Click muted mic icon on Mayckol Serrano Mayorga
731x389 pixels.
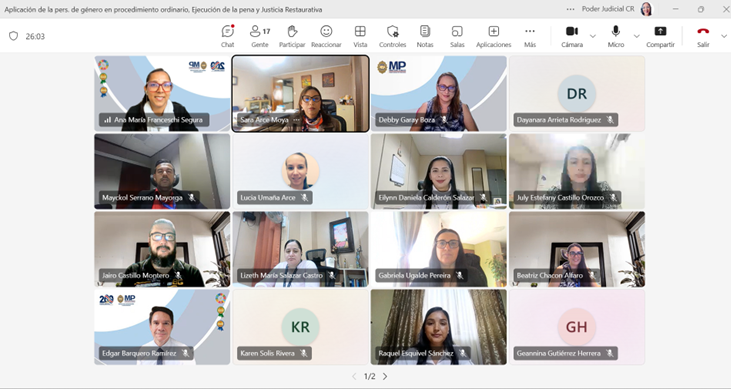[x=192, y=198]
